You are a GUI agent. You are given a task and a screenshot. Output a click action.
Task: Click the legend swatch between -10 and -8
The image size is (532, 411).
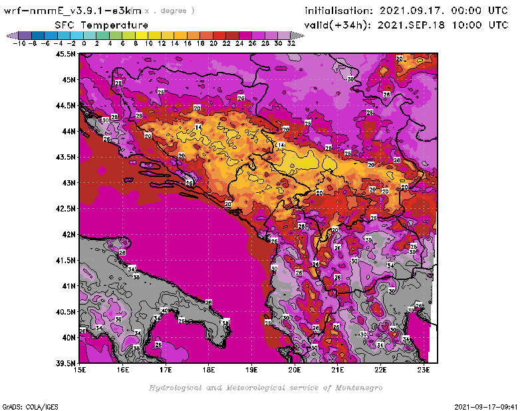coord(25,35)
